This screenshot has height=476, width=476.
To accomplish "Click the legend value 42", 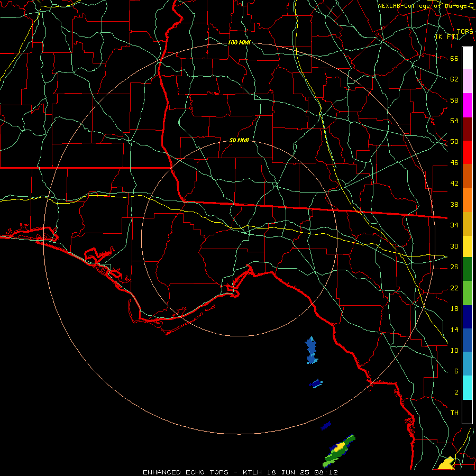I will pos(454,184).
